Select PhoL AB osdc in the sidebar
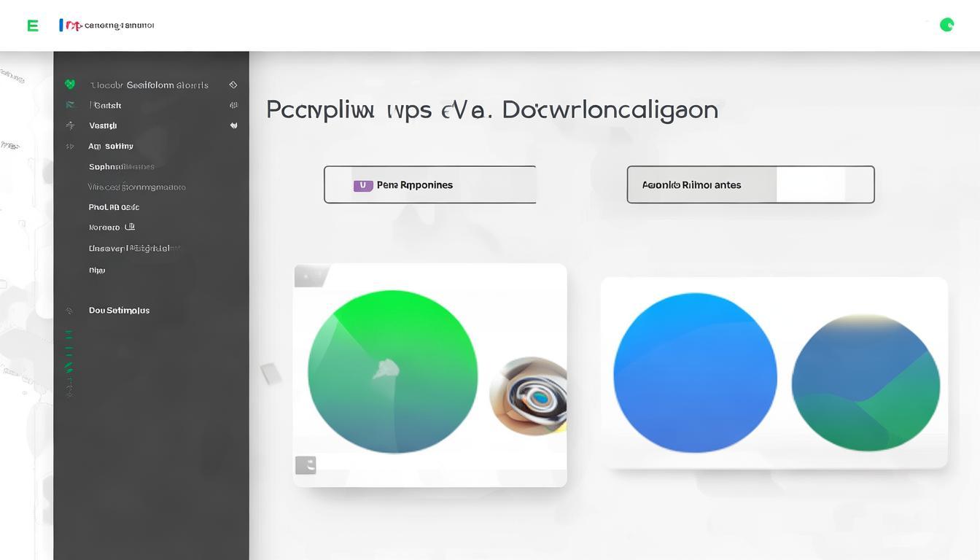 (x=114, y=207)
